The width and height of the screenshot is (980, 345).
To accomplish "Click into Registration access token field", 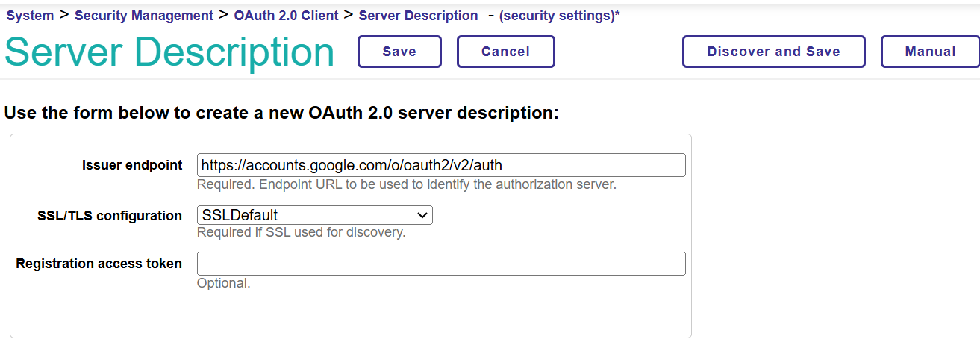I will tap(440, 264).
